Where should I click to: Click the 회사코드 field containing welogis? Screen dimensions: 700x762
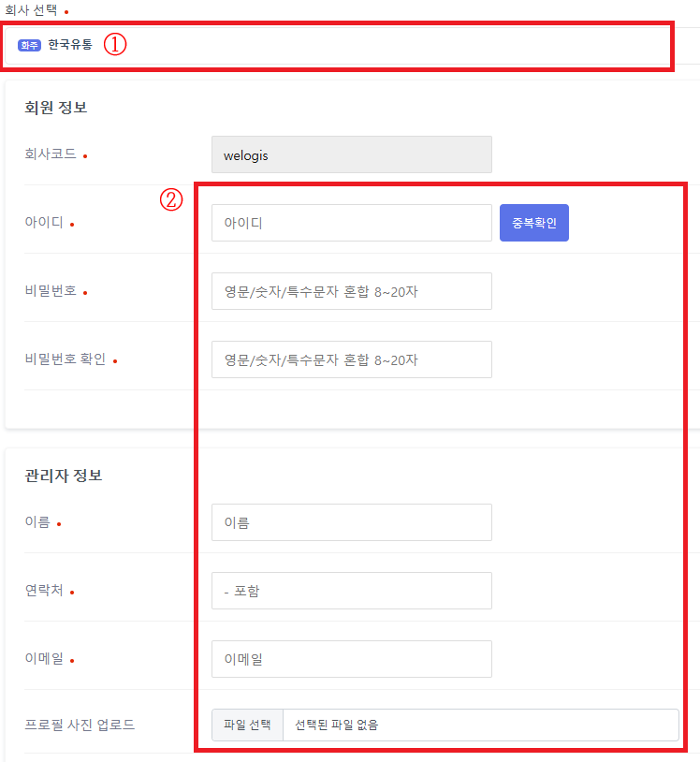click(351, 155)
